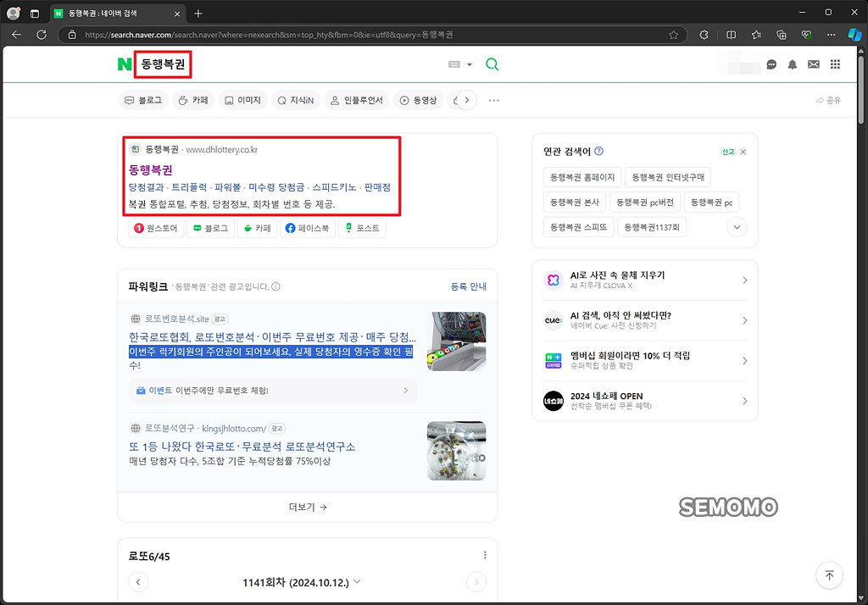Open a new browser tab
Screen dimensions: 868x605
[x=198, y=14]
